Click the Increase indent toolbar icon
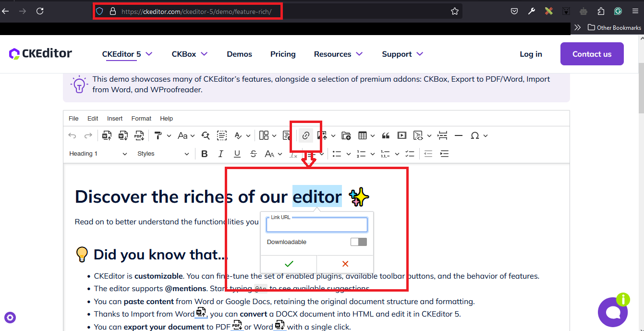Viewport: 644px width, 331px height. click(445, 154)
